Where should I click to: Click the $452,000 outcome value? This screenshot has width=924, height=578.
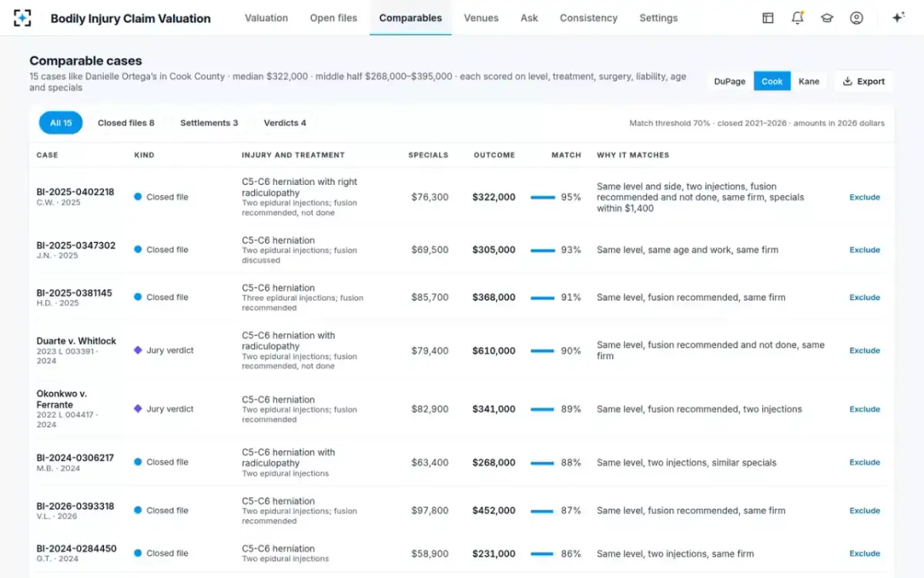[494, 510]
